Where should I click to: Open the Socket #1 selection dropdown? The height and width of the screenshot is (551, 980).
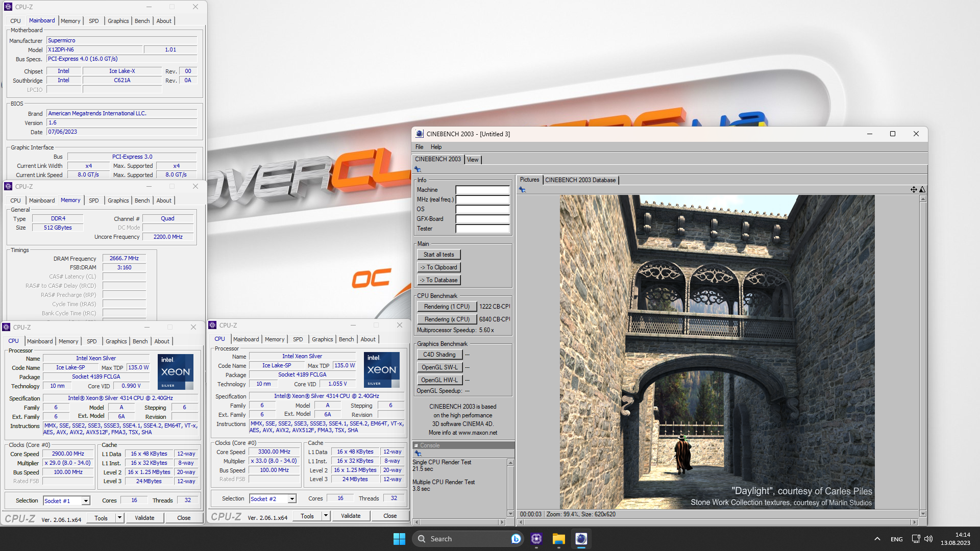point(86,501)
